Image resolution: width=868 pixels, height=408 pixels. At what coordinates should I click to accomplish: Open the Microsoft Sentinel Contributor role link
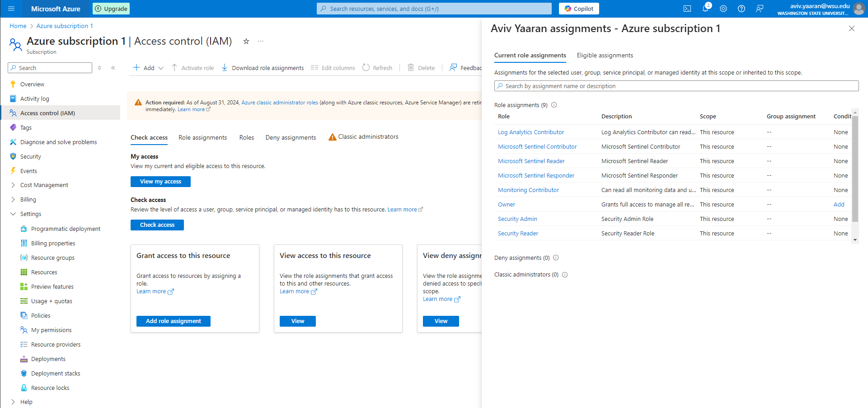(537, 146)
